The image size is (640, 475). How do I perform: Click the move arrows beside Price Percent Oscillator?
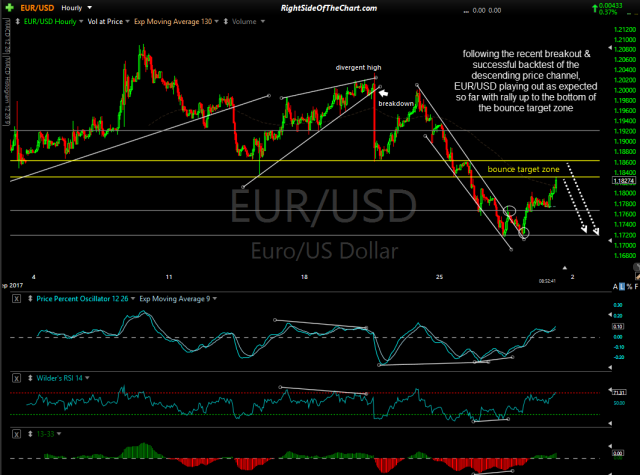30,299
